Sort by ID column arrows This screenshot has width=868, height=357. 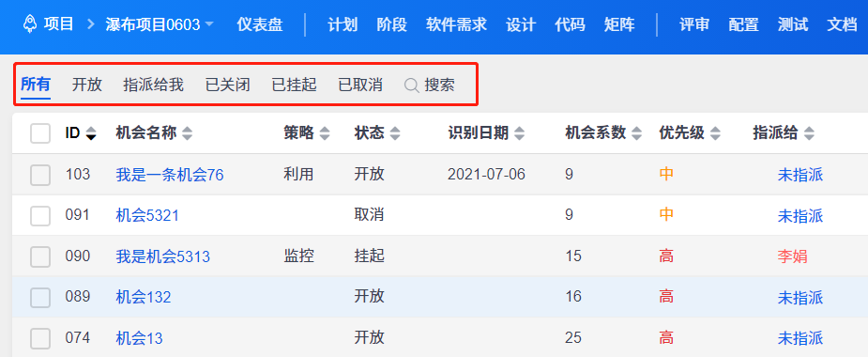(91, 133)
